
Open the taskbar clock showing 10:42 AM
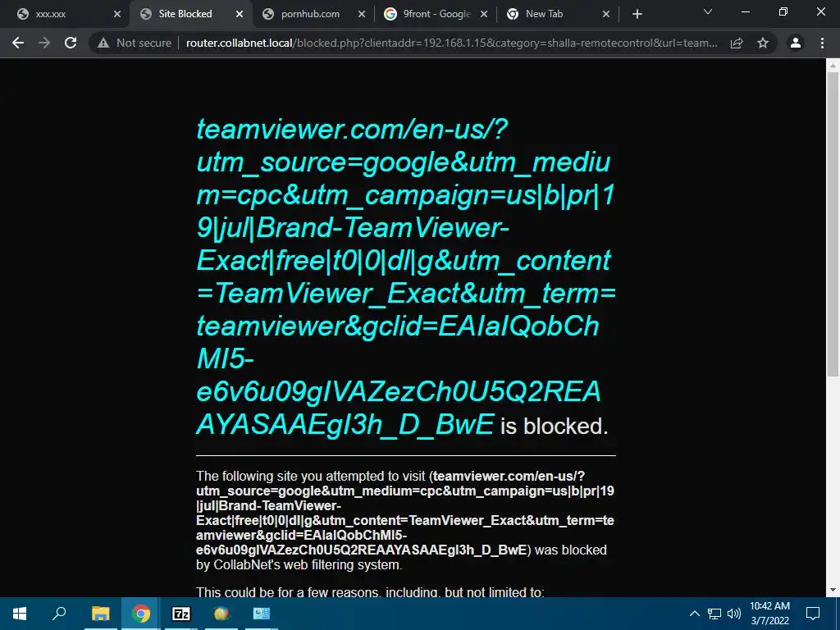tap(769, 614)
